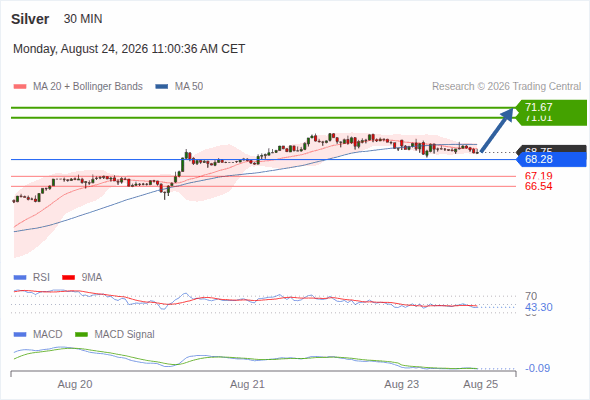
Task: Click the Aug 20 date axis label
Action: [75, 384]
